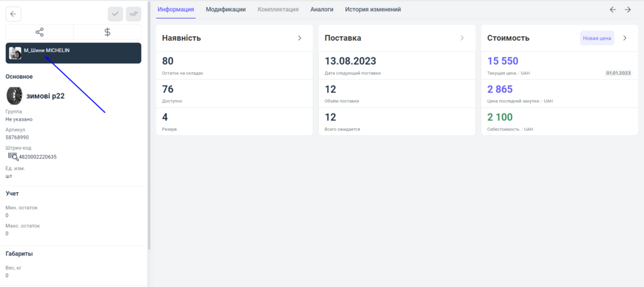Click the back arrow button in sidebar
Viewport: 644px width, 287px height.
(x=14, y=14)
